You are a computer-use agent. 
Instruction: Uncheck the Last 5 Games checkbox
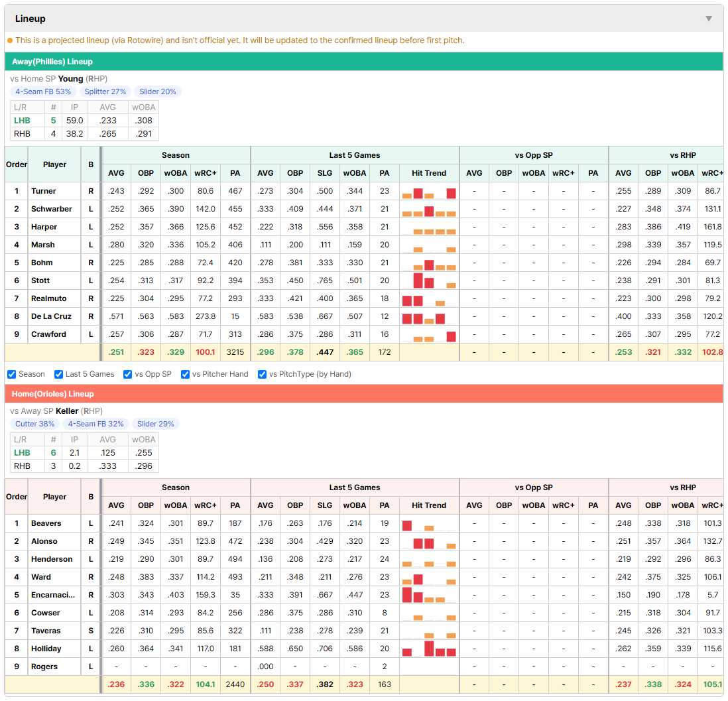click(58, 375)
